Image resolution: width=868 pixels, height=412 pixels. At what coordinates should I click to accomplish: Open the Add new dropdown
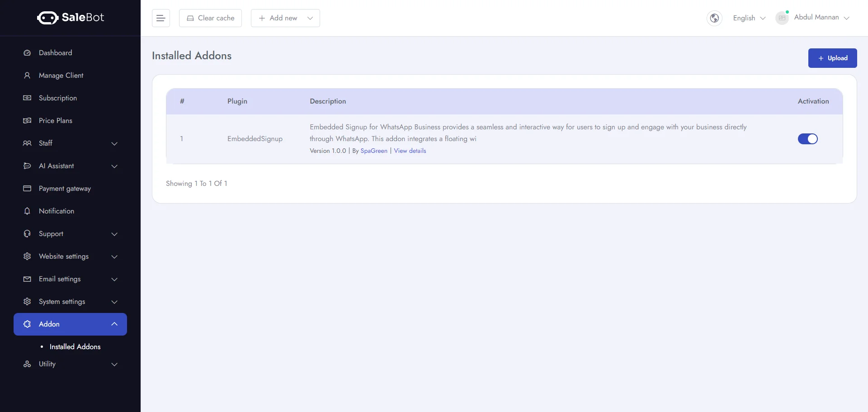pos(285,18)
